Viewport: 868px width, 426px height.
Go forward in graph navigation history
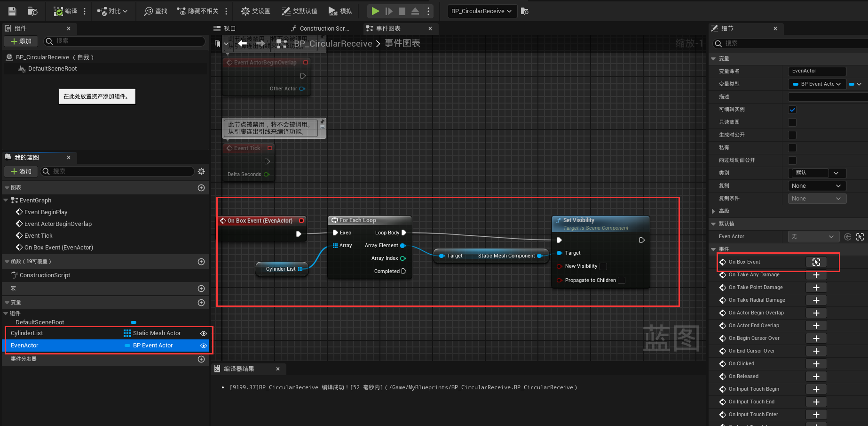[260, 43]
